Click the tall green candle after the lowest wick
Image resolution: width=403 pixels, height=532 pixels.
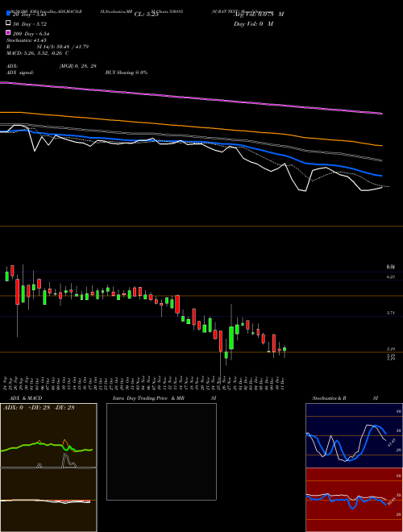(231, 338)
